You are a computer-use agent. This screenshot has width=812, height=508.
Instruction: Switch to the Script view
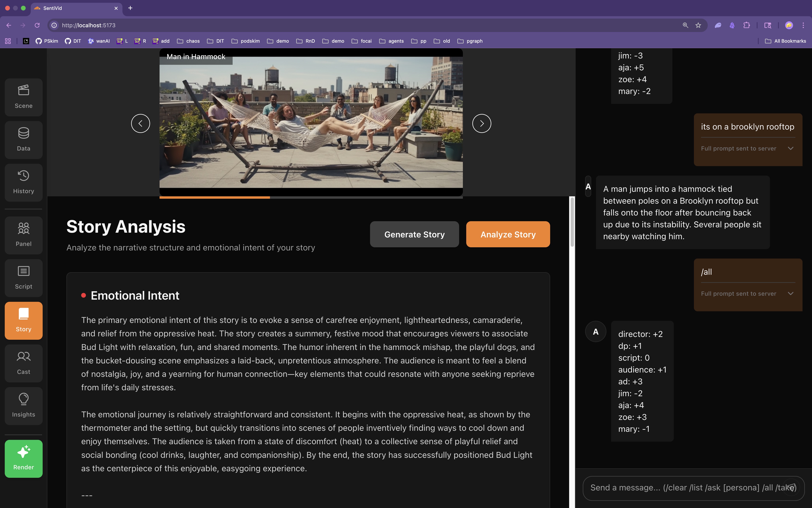pos(23,278)
